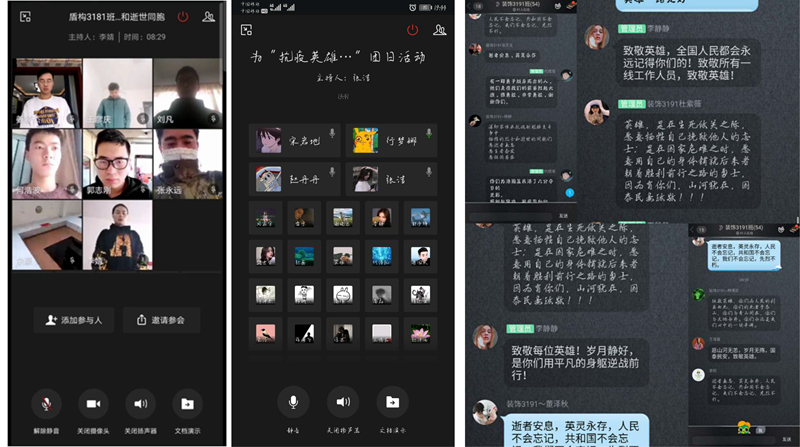800x447 pixels.
Task: Open participants icon in middle meeting header
Action: [x=438, y=31]
